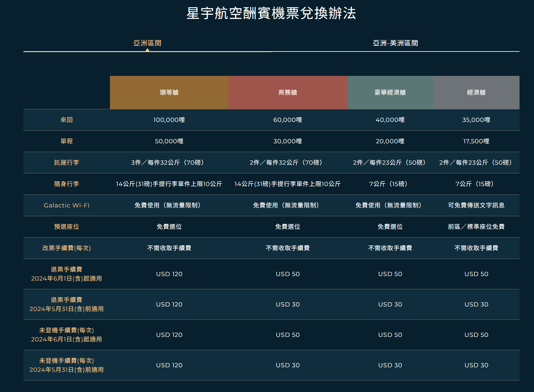The height and width of the screenshot is (392, 534).
Task: Click the 60,000哩 cell
Action: click(288, 120)
